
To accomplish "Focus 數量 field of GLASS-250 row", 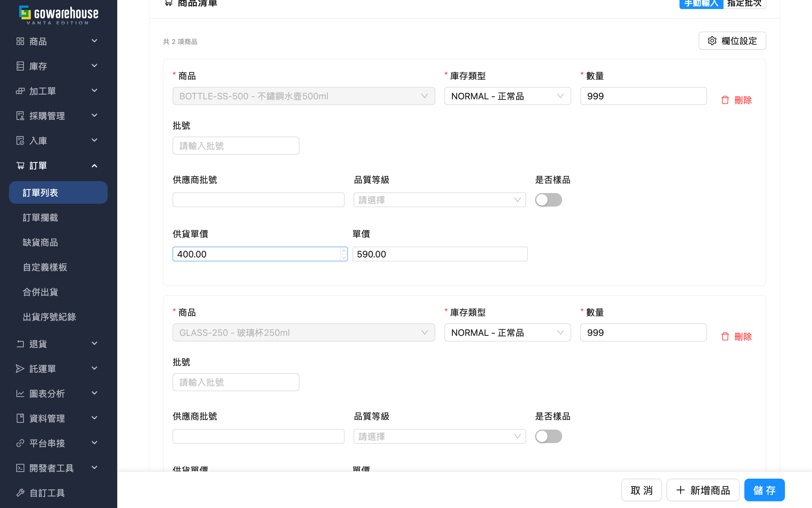I will (x=644, y=333).
